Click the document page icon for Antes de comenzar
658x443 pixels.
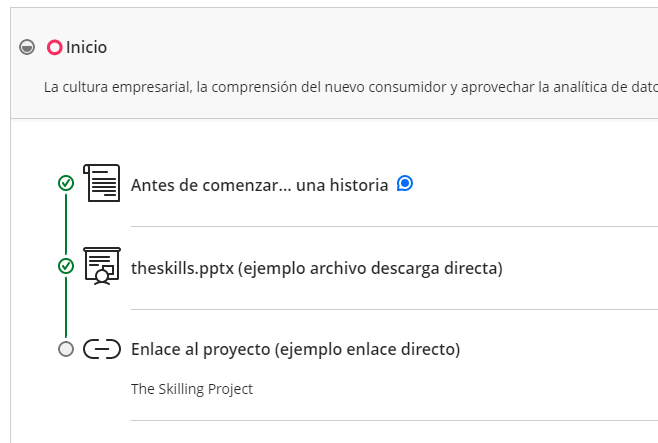coord(102,183)
